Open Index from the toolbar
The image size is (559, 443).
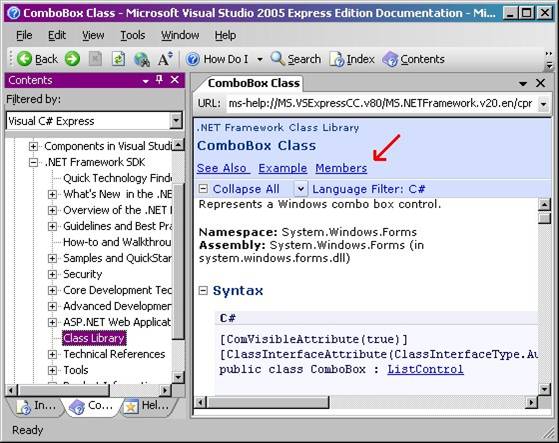(352, 59)
